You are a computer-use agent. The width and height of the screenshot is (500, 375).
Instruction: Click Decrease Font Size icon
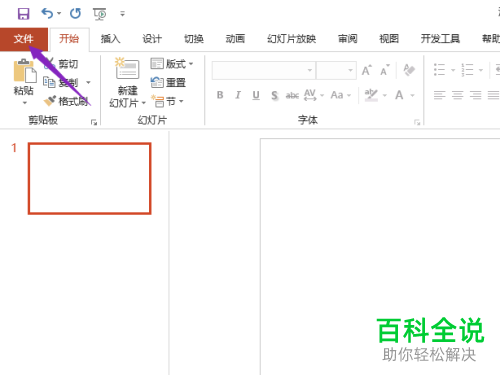385,70
